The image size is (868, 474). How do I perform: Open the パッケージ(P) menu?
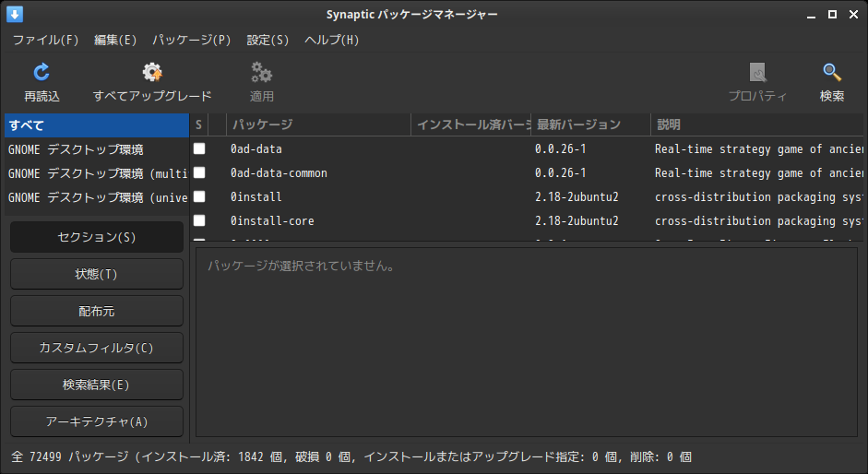pyautogui.click(x=192, y=40)
